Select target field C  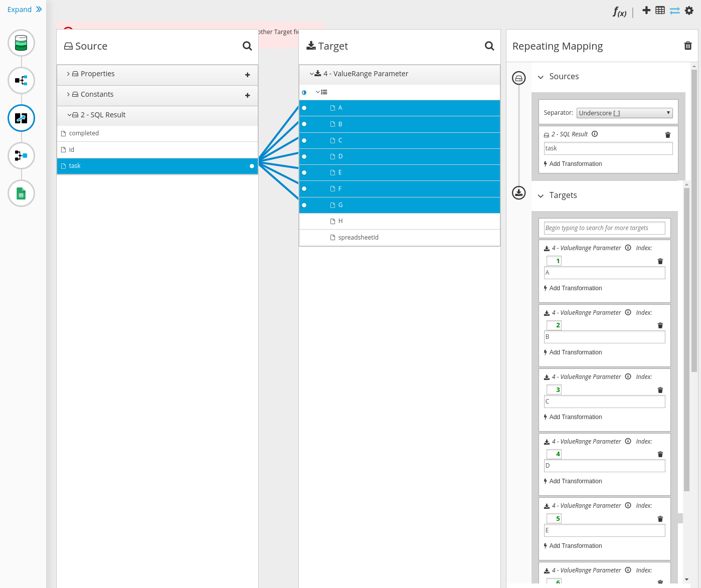click(x=400, y=140)
